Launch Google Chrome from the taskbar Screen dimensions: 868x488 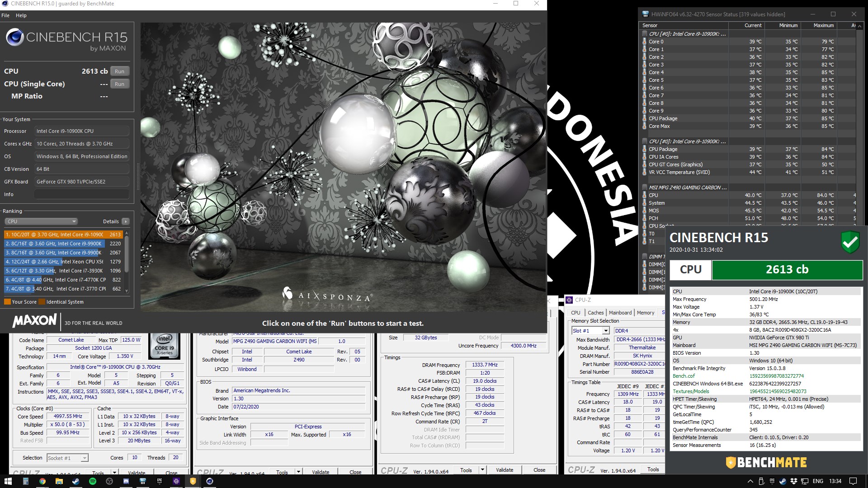pyautogui.click(x=42, y=481)
